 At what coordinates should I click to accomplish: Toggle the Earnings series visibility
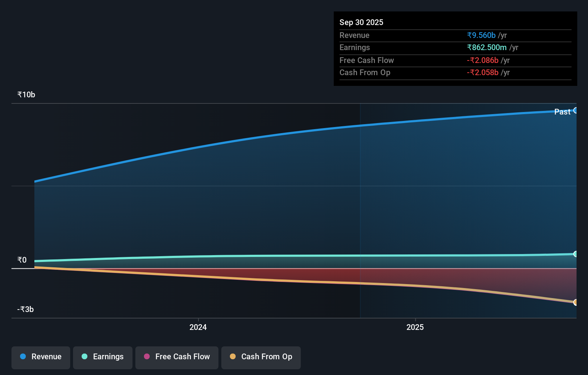(x=102, y=357)
